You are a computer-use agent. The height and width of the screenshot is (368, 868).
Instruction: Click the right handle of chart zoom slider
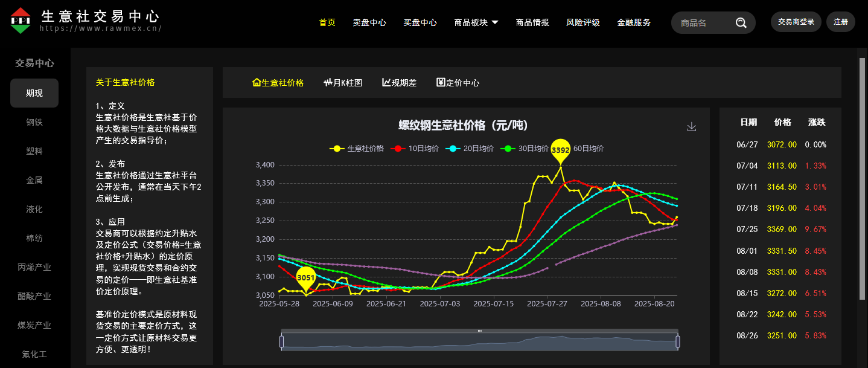677,341
